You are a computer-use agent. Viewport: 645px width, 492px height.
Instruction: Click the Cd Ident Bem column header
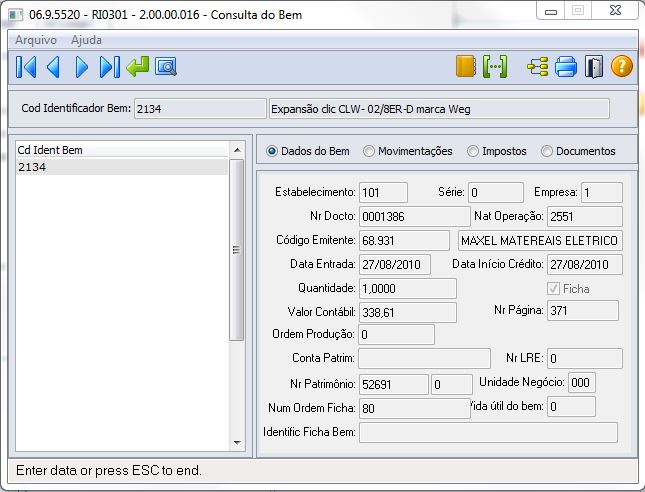point(122,150)
